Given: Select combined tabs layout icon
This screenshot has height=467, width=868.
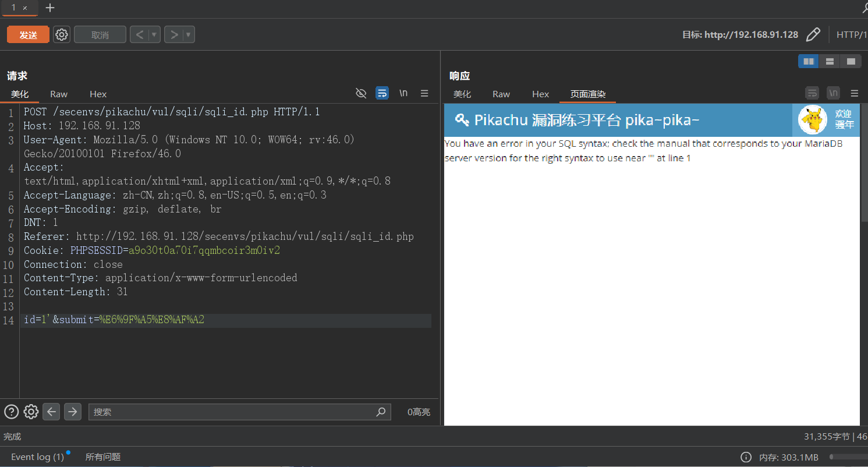Looking at the screenshot, I should (851, 61).
